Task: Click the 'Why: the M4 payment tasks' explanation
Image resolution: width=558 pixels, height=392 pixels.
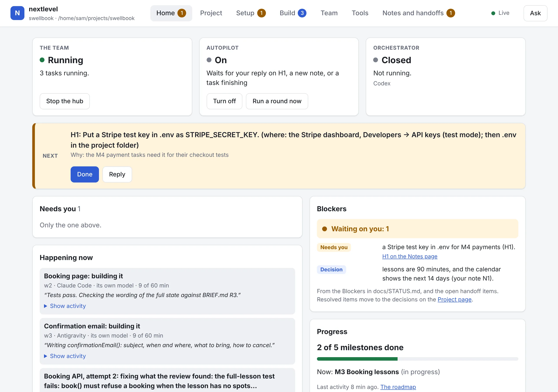Action: pos(150,155)
